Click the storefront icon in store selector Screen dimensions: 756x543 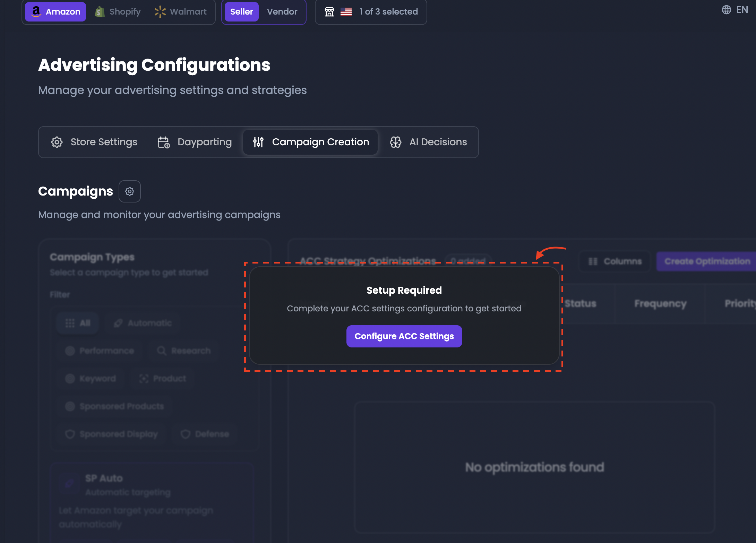329,12
